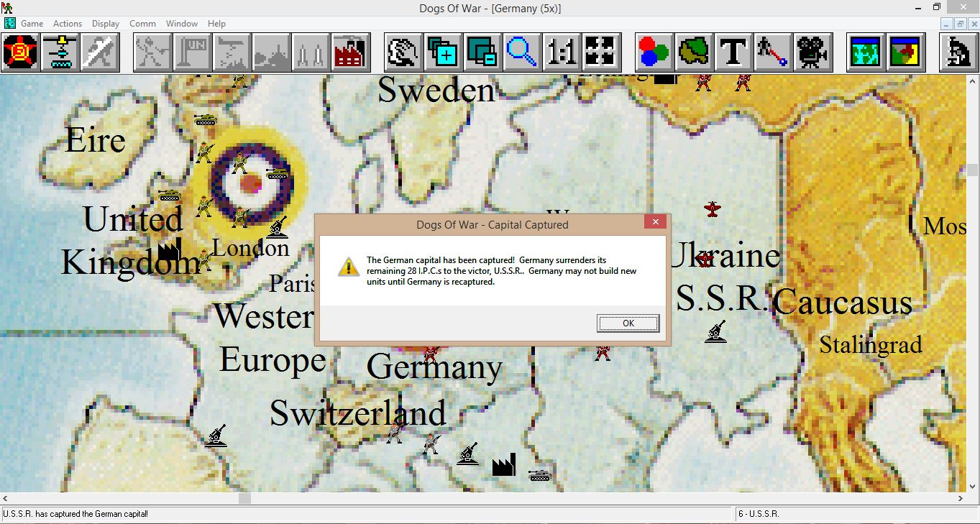Click the vertical scrollbar up arrow
This screenshot has height=524, width=980.
click(x=973, y=81)
